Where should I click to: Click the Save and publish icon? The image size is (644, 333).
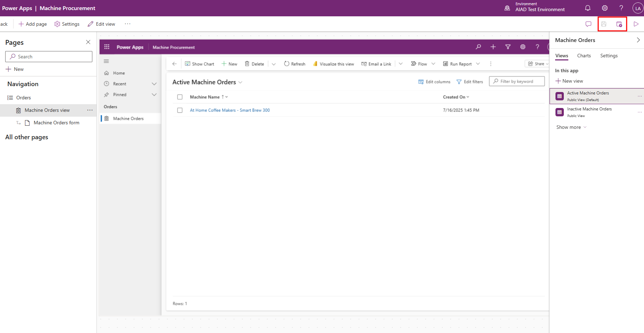click(619, 24)
